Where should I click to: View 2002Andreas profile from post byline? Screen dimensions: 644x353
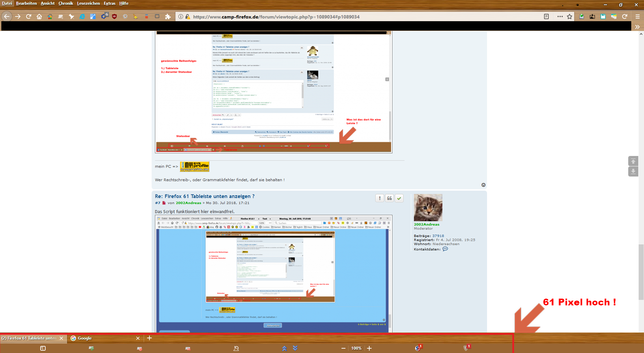point(189,203)
